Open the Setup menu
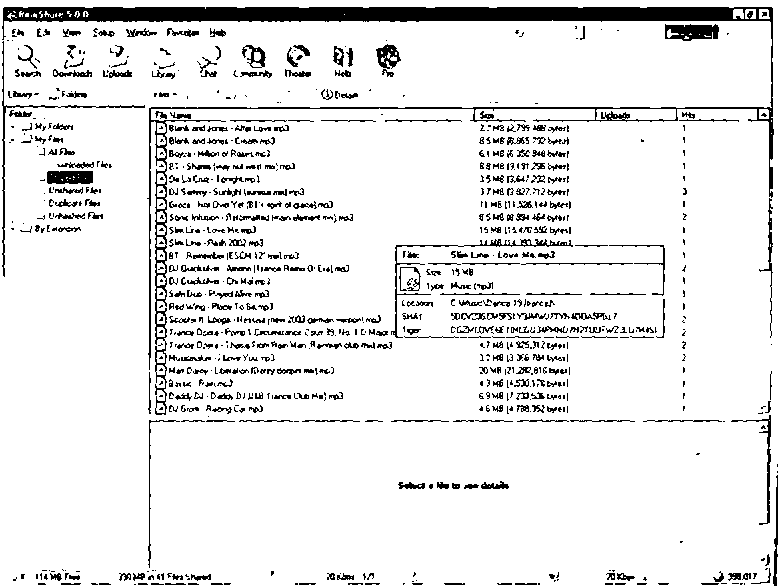Image resolution: width=778 pixels, height=586 pixels. [x=103, y=33]
